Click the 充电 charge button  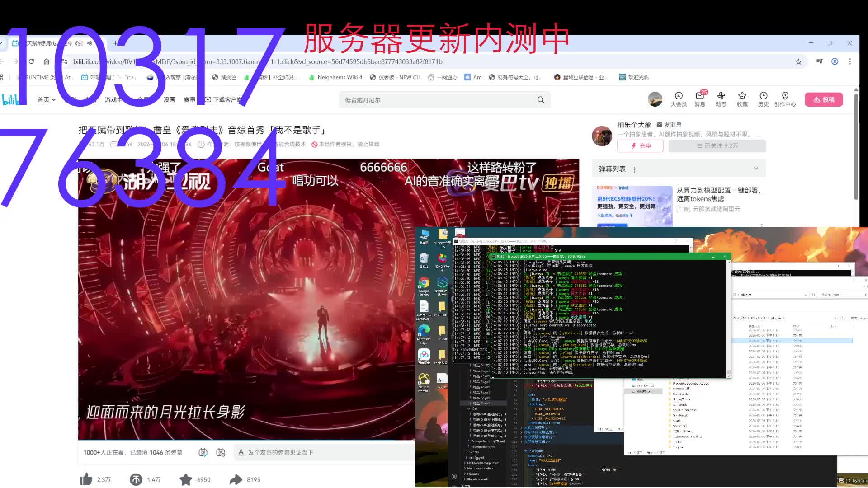click(x=640, y=146)
